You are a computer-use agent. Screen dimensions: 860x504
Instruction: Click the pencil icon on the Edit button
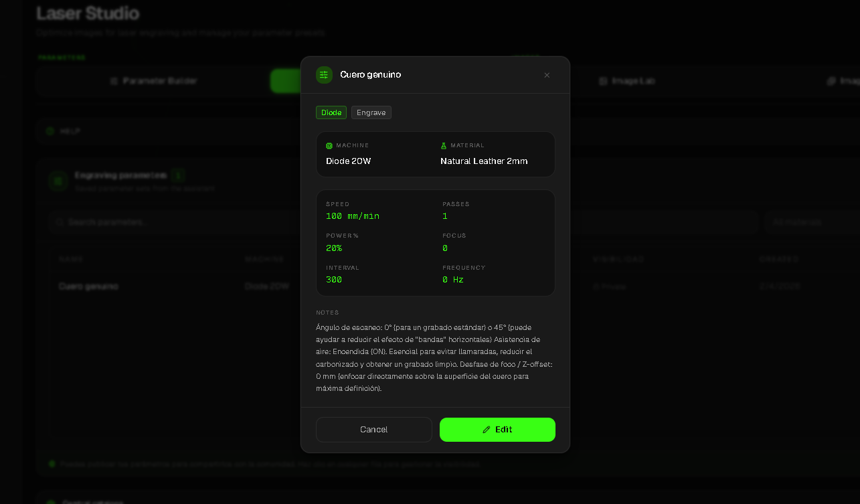coord(486,429)
